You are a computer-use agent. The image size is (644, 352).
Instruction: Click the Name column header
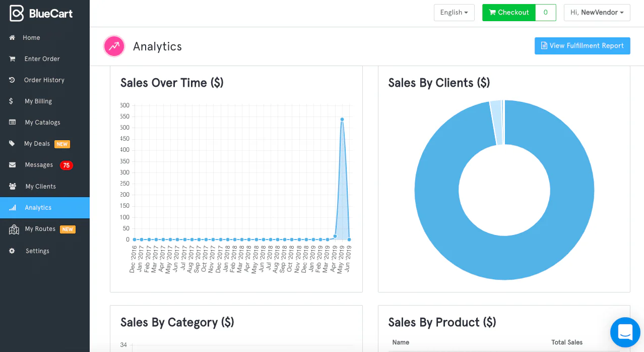(x=401, y=342)
